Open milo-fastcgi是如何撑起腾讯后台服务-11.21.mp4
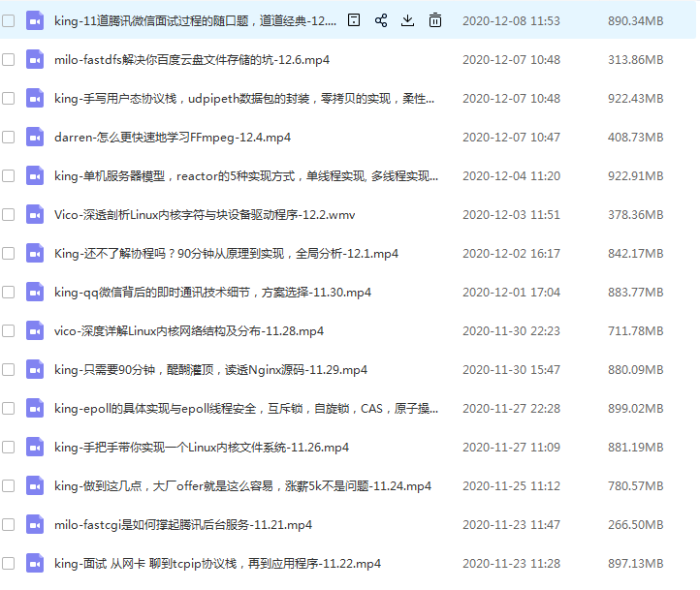The height and width of the screenshot is (590, 700). (183, 525)
